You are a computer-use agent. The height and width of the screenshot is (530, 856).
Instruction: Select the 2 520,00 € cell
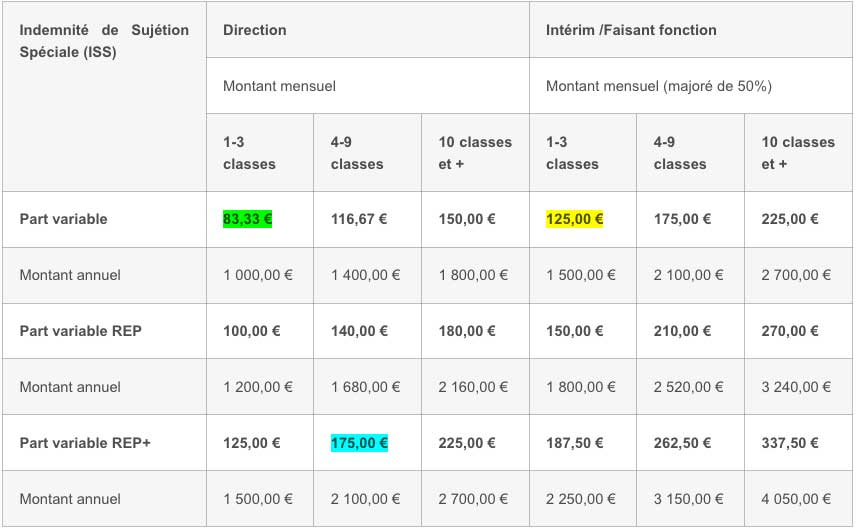click(x=688, y=387)
